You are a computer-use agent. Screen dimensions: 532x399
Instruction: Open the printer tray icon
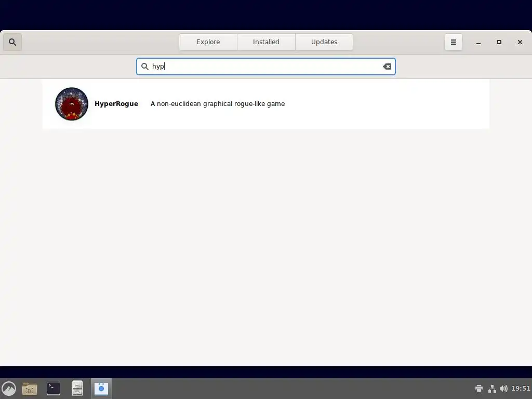pyautogui.click(x=478, y=389)
